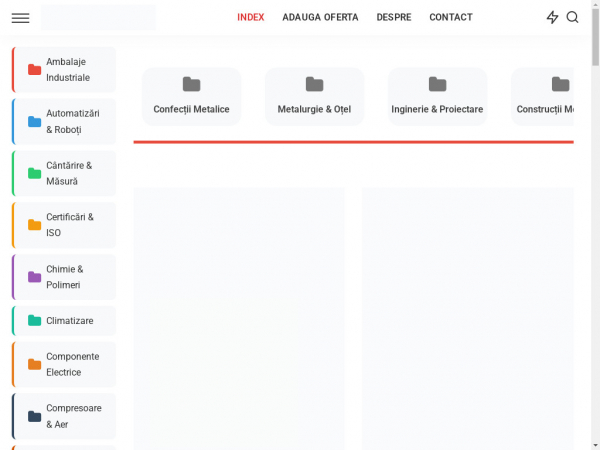Click the dark Compresoare & Aer folder icon

click(35, 416)
